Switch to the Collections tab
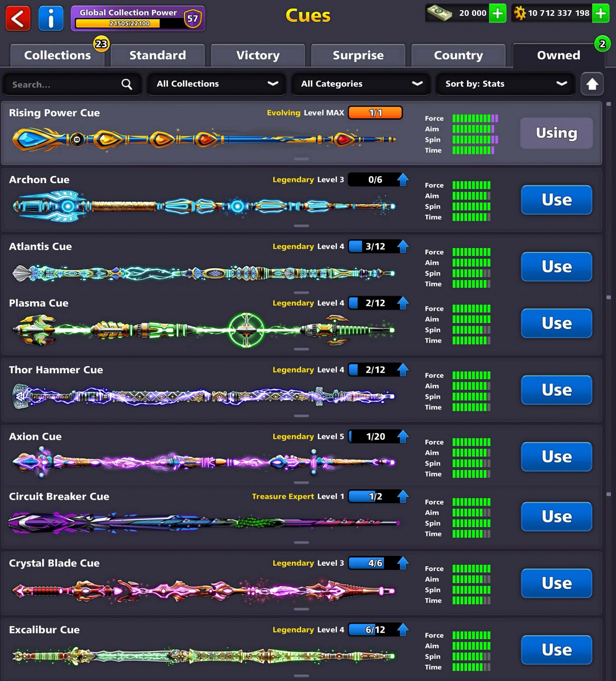 pos(57,56)
